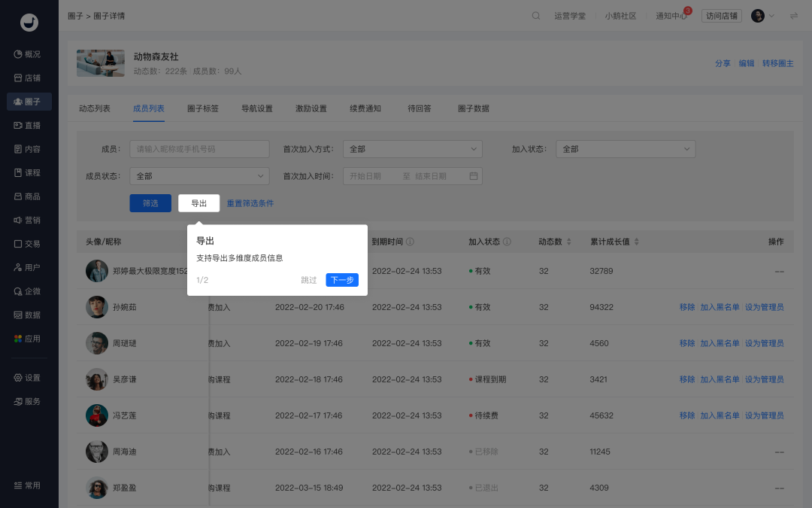Click 下一步 in the export tooltip

[342, 280]
